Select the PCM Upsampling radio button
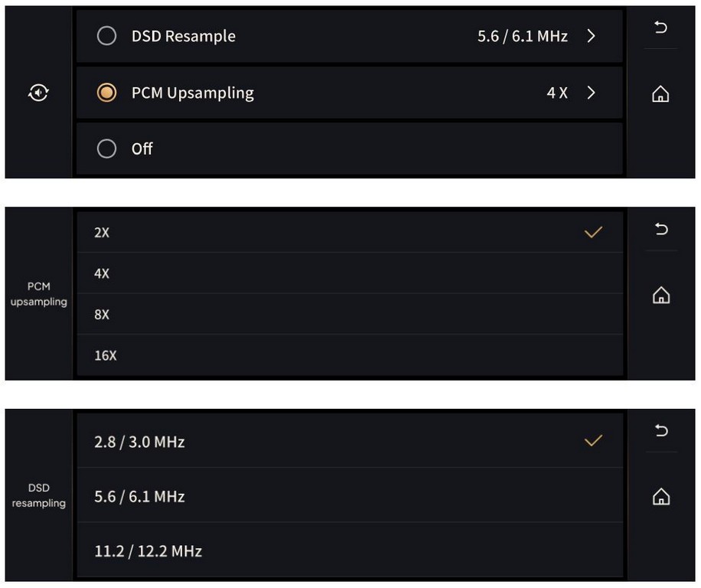Screen dimensions: 701x588 107,93
